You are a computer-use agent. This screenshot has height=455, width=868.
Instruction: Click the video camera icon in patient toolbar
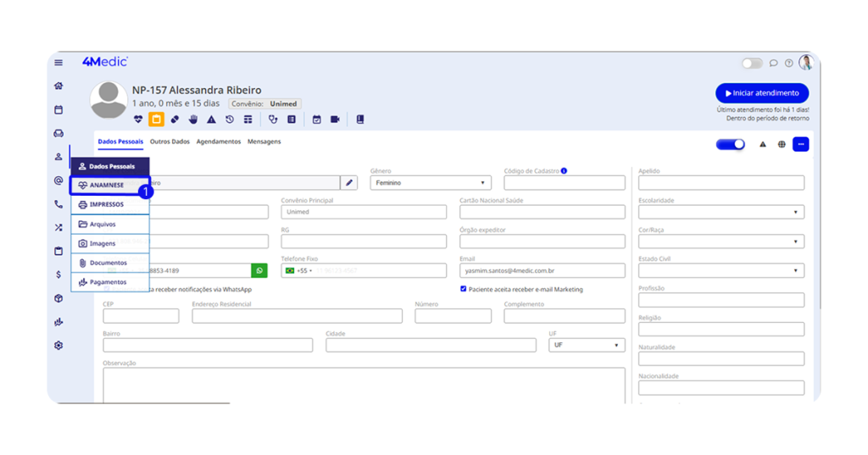335,119
